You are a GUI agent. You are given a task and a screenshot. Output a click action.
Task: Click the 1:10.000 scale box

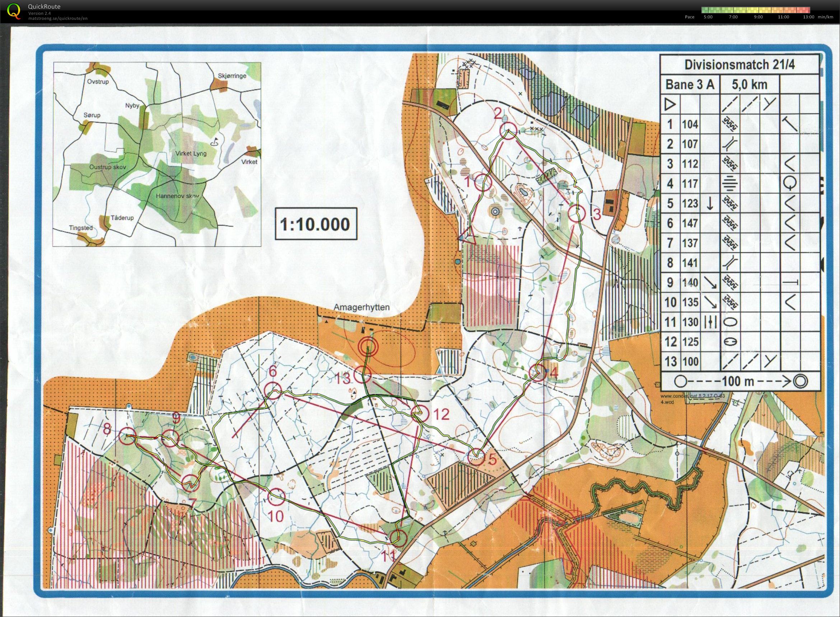[316, 224]
